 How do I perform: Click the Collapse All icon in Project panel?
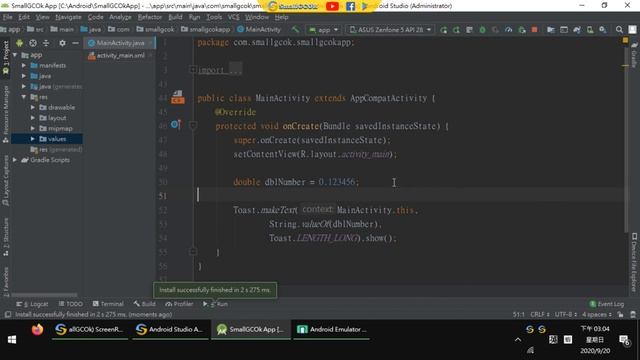pos(46,43)
